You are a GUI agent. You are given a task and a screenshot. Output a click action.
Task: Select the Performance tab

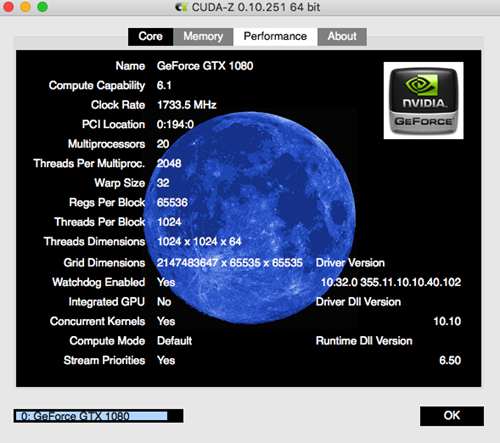(275, 36)
